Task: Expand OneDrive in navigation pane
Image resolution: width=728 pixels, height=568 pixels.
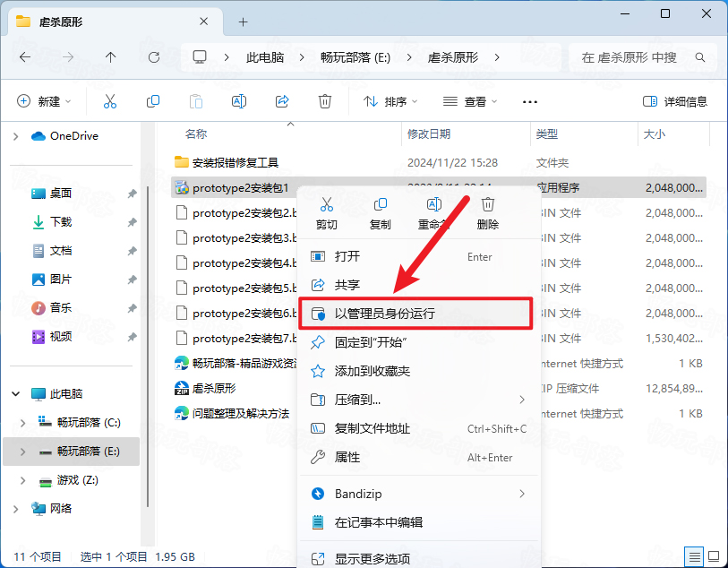Action: [x=16, y=136]
